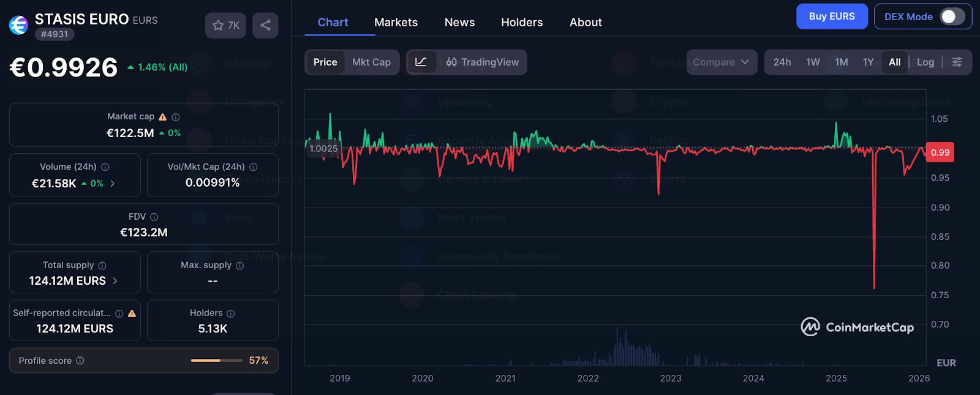Enable Log scale on chart
This screenshot has height=395, width=980.
(925, 62)
